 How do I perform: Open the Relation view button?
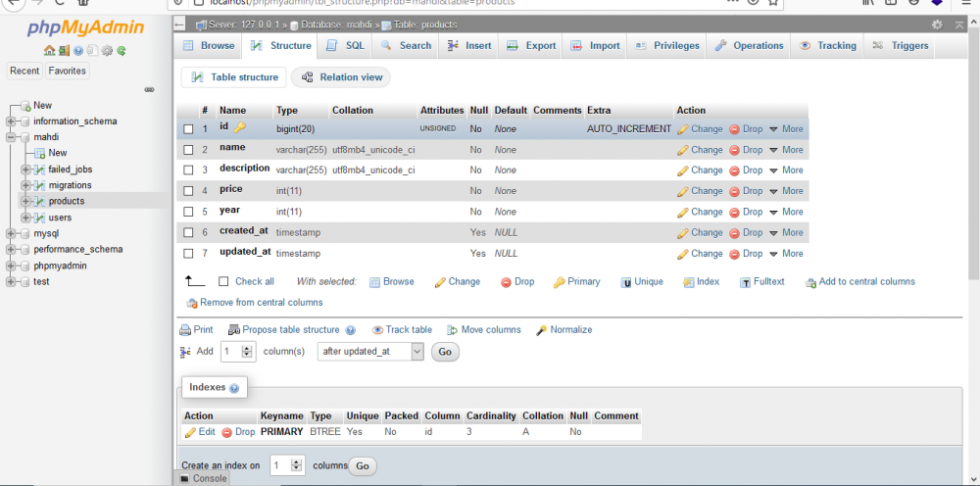(x=342, y=77)
